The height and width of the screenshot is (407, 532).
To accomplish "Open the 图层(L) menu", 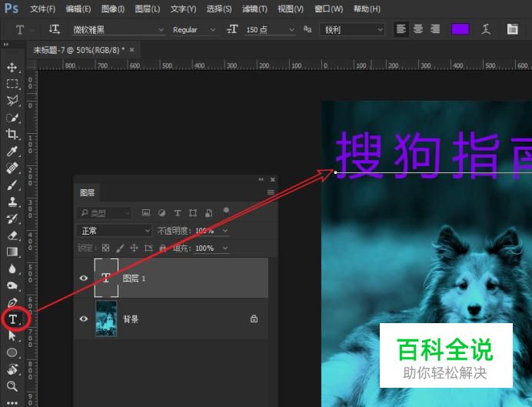I will [x=148, y=8].
